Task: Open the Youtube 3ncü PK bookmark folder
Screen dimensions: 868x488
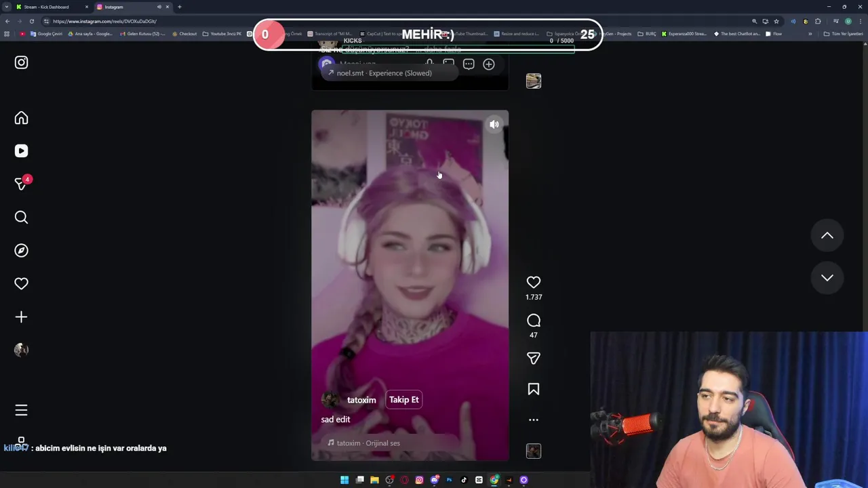Action: [222, 34]
